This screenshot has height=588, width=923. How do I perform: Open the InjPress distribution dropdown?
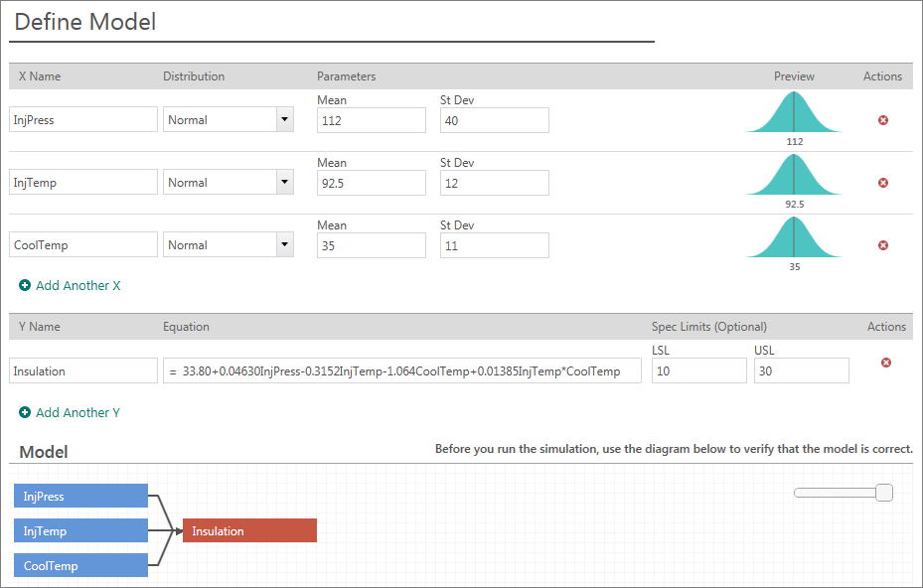click(284, 120)
